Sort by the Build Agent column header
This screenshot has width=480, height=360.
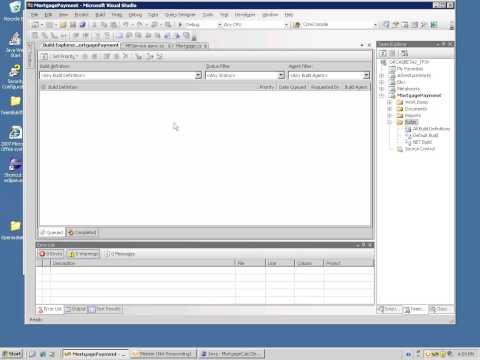click(356, 87)
